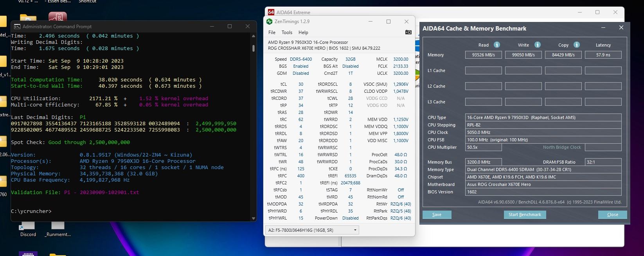This screenshot has height=256, width=644.
Task: Click the BIOS Version value 1602
Action: coord(543,192)
